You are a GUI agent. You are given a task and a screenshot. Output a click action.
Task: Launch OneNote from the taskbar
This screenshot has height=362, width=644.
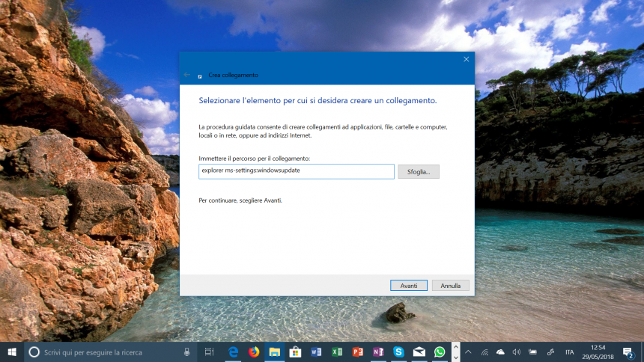pyautogui.click(x=378, y=352)
